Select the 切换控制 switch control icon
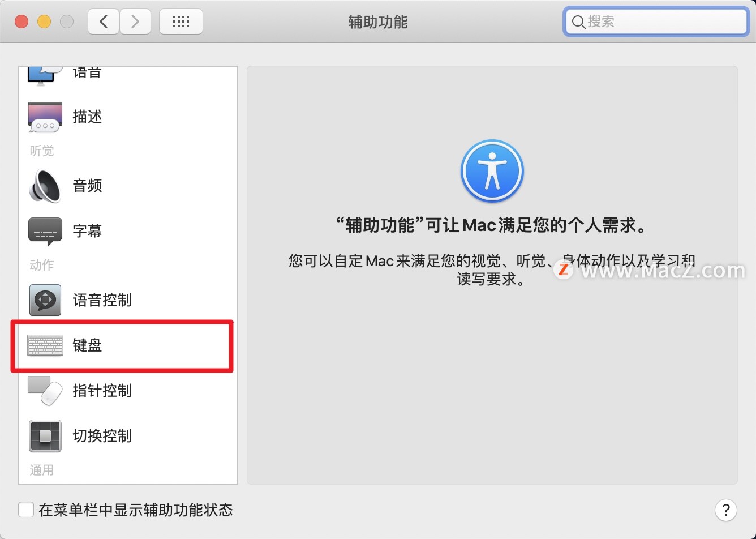756x539 pixels. pos(45,436)
